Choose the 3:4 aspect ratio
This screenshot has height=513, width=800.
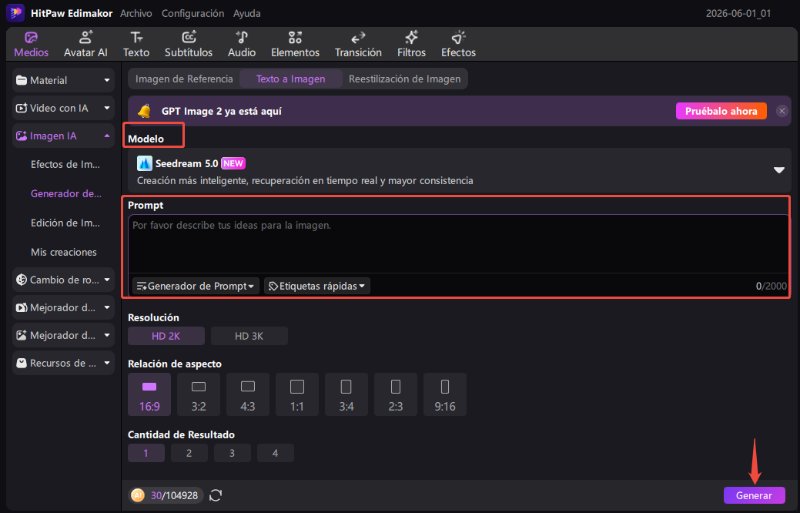(346, 395)
